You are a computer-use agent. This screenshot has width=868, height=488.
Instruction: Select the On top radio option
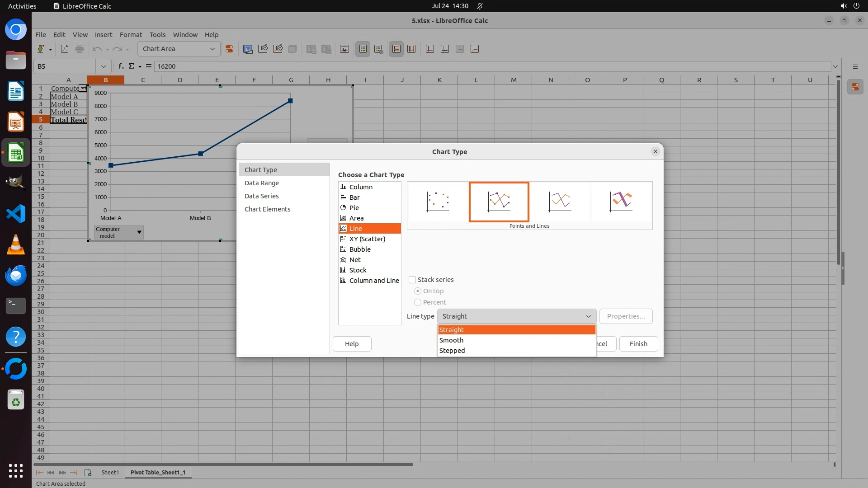(418, 291)
